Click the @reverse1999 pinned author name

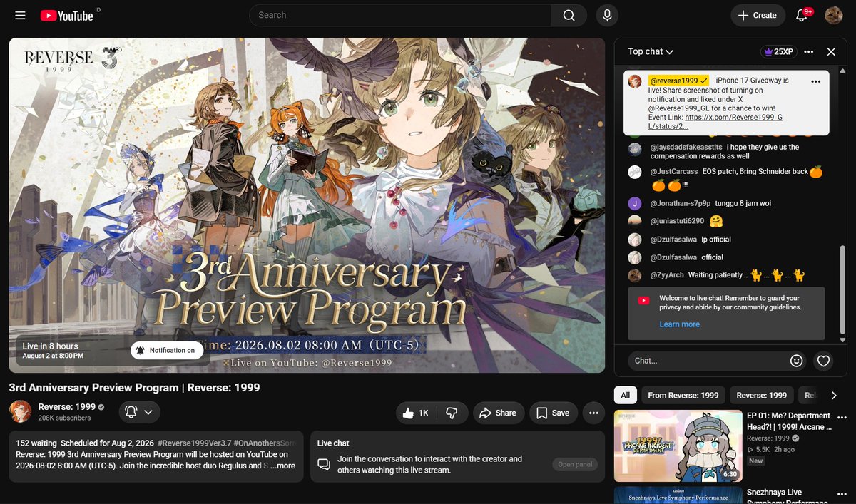click(x=678, y=81)
